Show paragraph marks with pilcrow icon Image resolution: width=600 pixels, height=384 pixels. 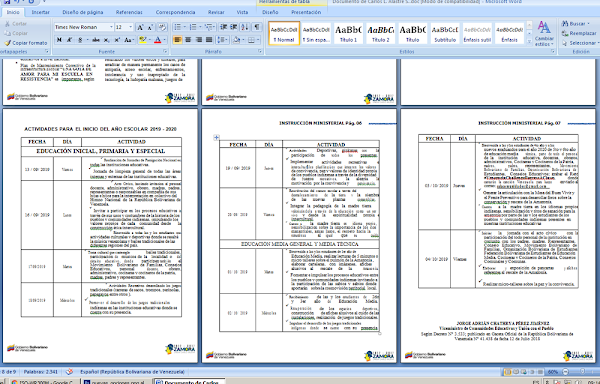257,27
